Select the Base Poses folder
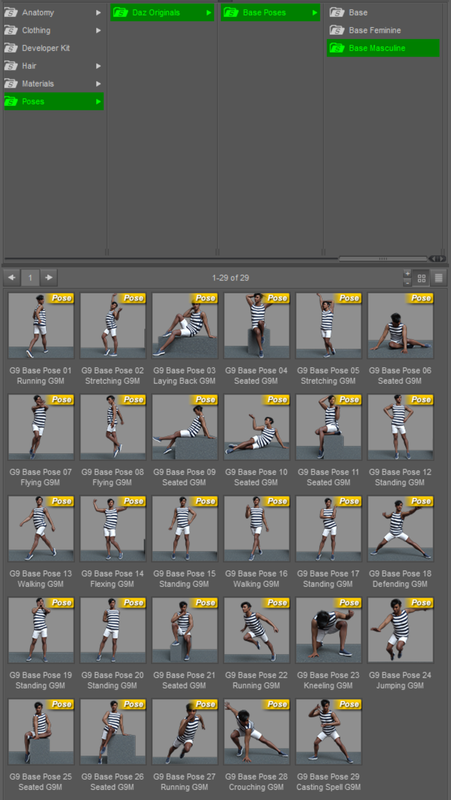451x800 pixels. tap(270, 12)
